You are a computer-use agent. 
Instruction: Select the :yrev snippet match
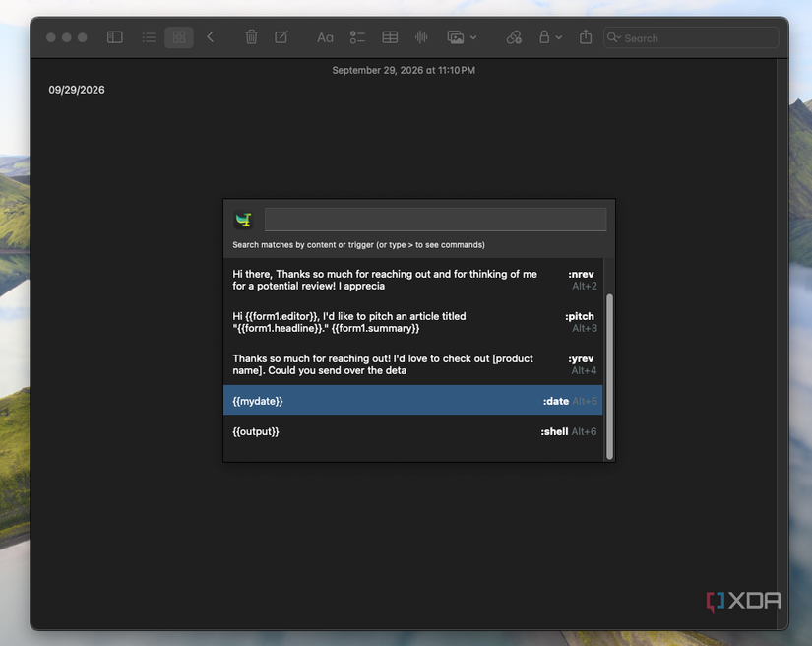pos(413,364)
